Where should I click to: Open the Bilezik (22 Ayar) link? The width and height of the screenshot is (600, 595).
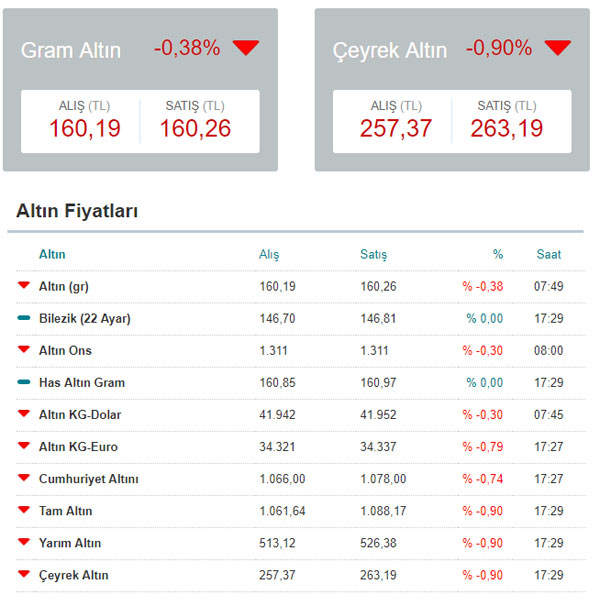[x=85, y=319]
